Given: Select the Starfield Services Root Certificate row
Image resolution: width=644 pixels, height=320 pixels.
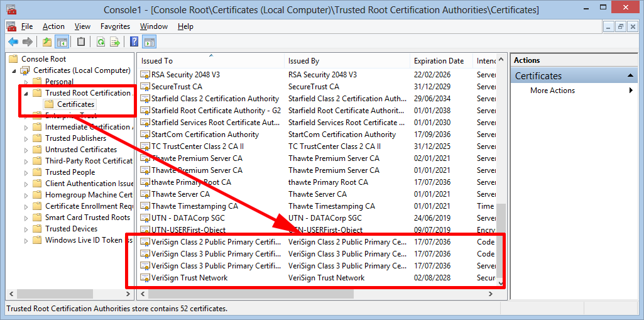Looking at the screenshot, I should click(x=317, y=123).
